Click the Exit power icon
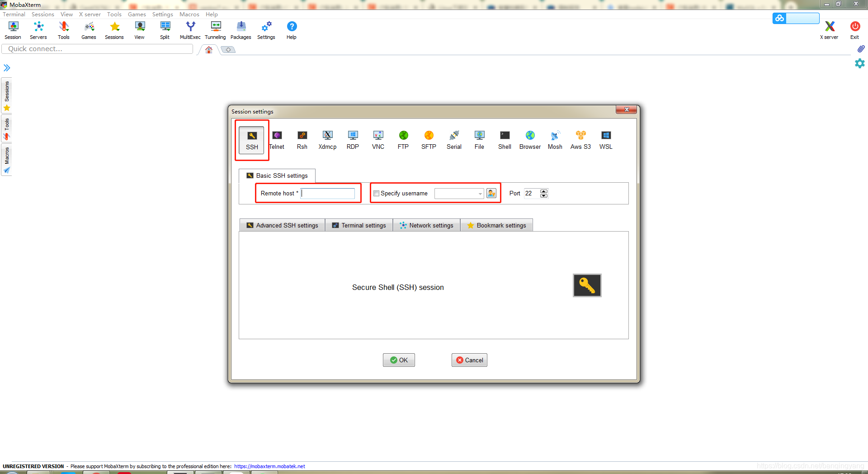This screenshot has height=474, width=868. [x=855, y=30]
